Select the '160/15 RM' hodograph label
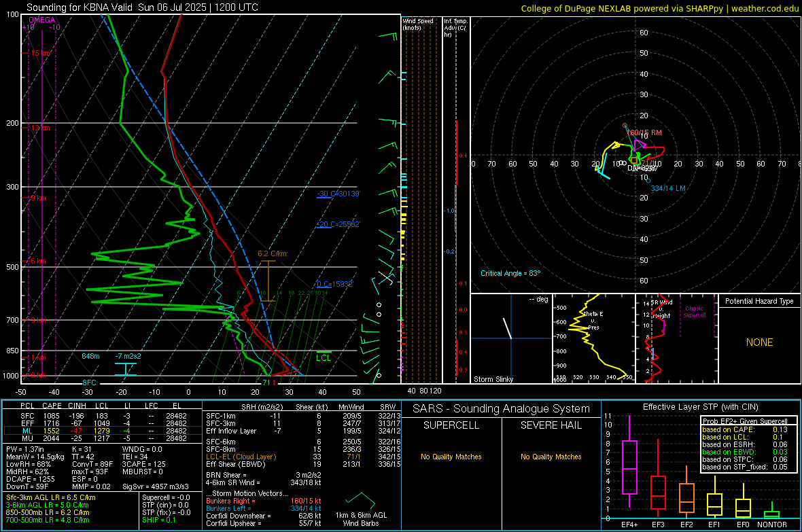This screenshot has width=802, height=532. [x=644, y=132]
